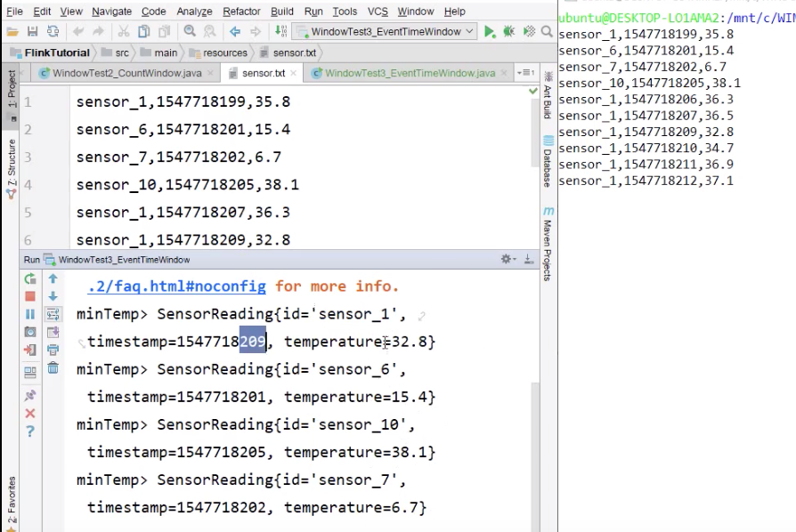Click the src breadcrumb folder
The width and height of the screenshot is (796, 532).
click(115, 52)
